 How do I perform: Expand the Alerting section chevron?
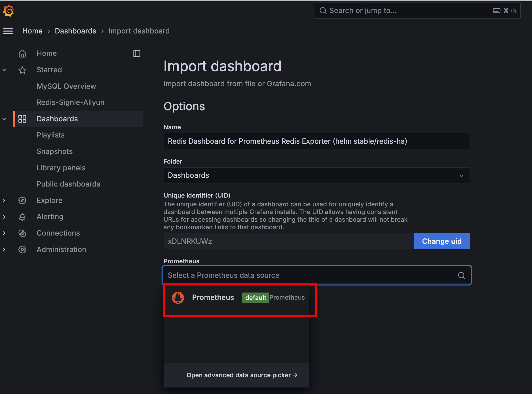pos(4,217)
